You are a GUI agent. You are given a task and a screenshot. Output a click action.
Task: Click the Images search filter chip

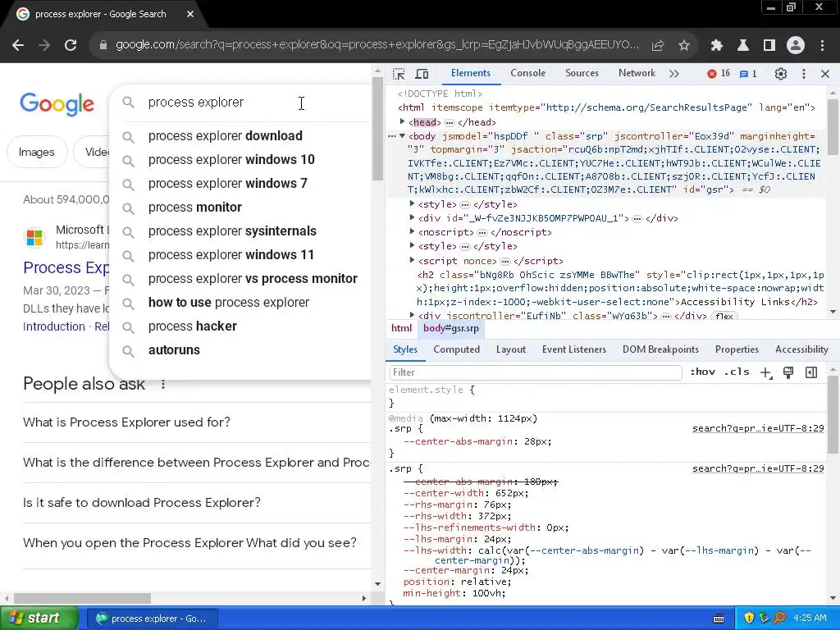coord(37,153)
